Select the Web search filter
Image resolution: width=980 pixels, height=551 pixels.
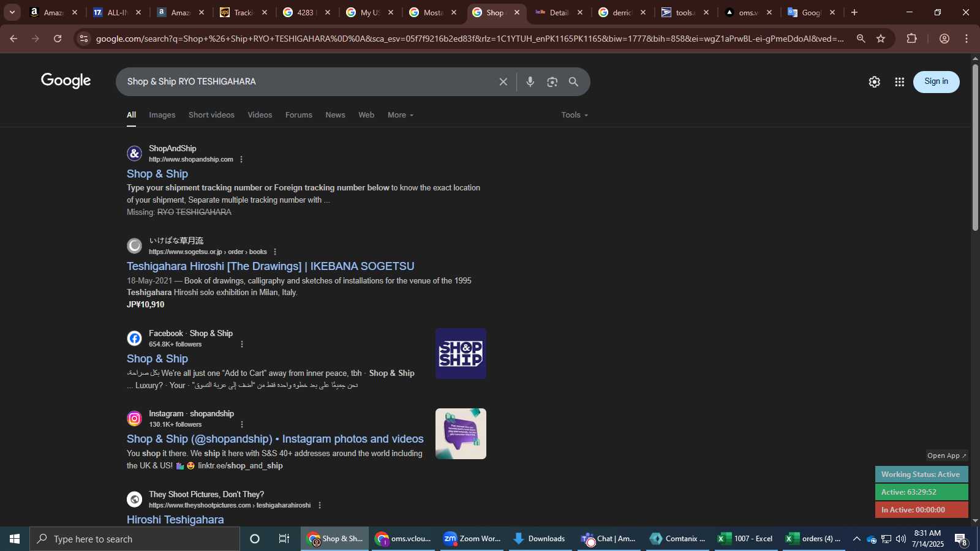coord(366,115)
